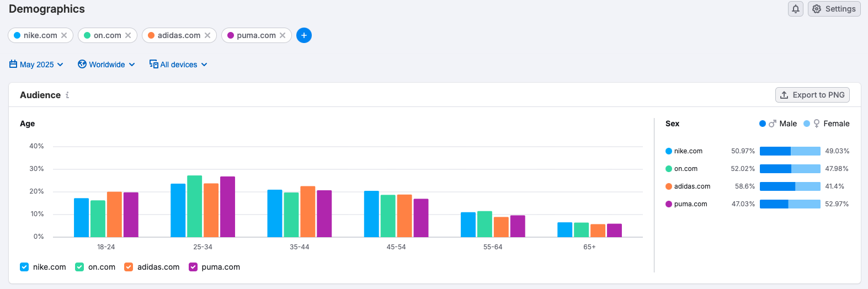Open the May 2025 date dropdown
The height and width of the screenshot is (289, 868).
(x=36, y=65)
